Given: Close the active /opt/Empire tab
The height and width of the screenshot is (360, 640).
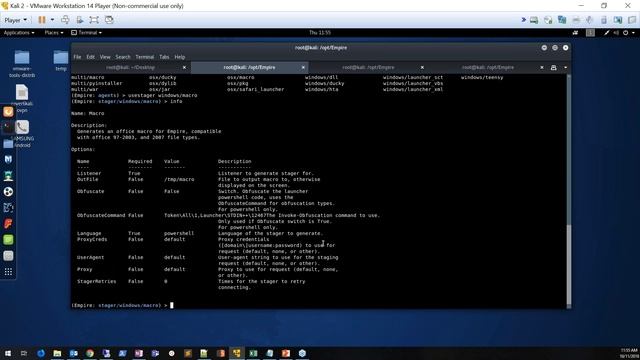Looking at the screenshot, I should pyautogui.click(x=303, y=67).
